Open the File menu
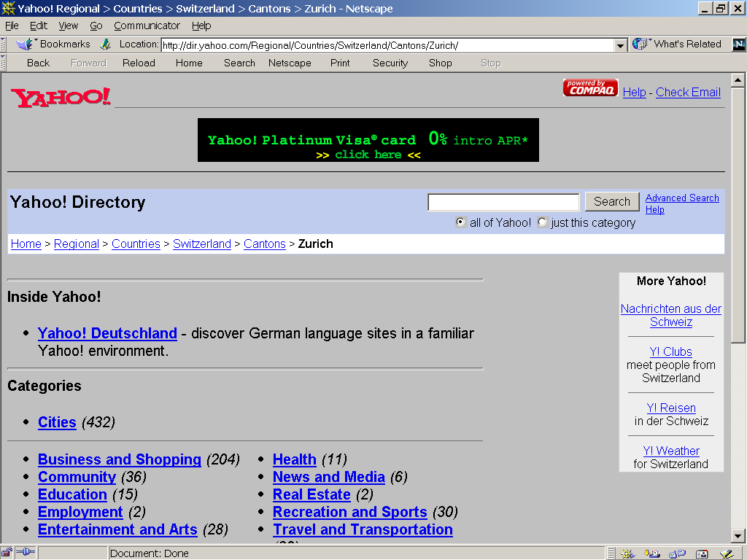This screenshot has width=747, height=560. pos(12,26)
